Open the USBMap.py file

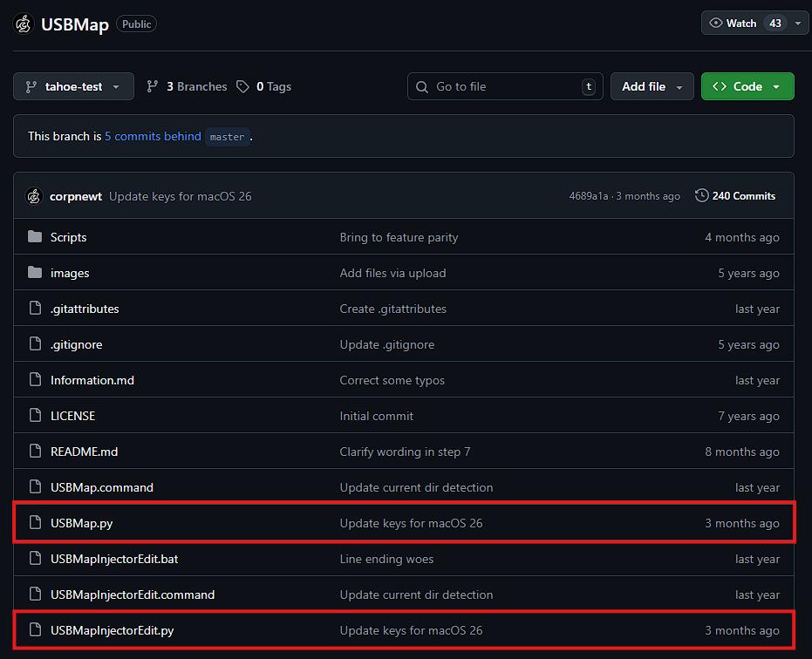[82, 523]
